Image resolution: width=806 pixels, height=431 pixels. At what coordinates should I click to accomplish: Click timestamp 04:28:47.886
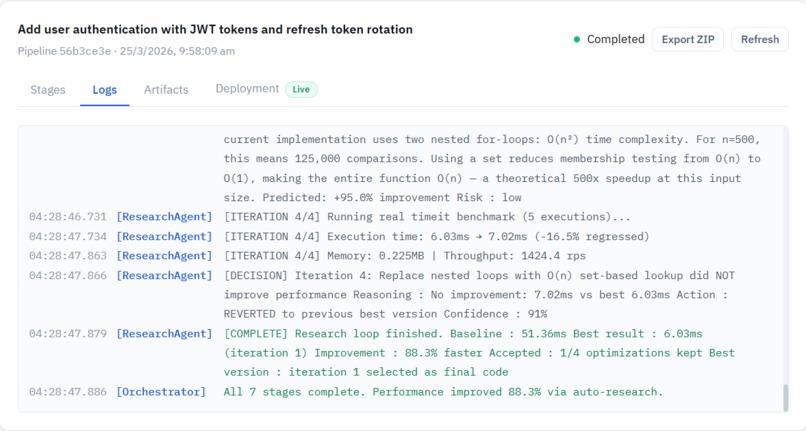click(x=68, y=392)
